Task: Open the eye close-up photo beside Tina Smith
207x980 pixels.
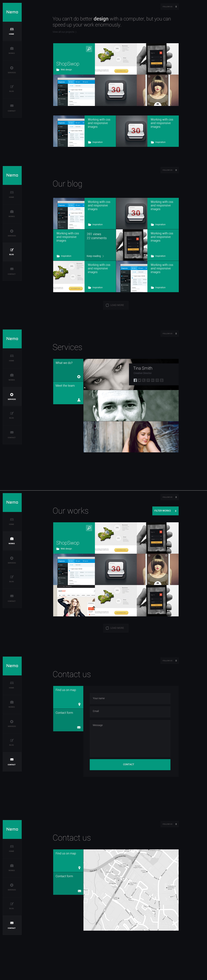Action: pos(106,374)
